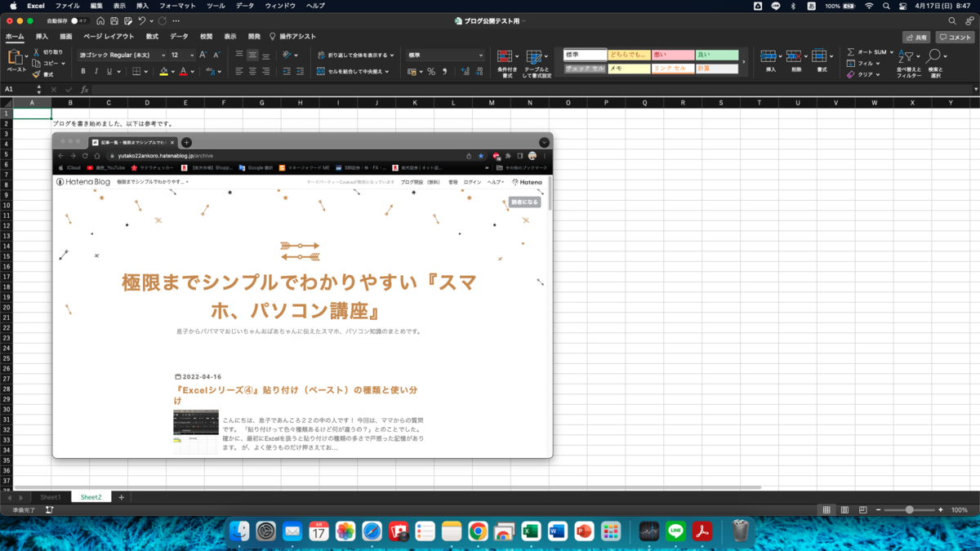Image resolution: width=980 pixels, height=551 pixels.
Task: Open the font size dropdown
Action: pyautogui.click(x=191, y=55)
